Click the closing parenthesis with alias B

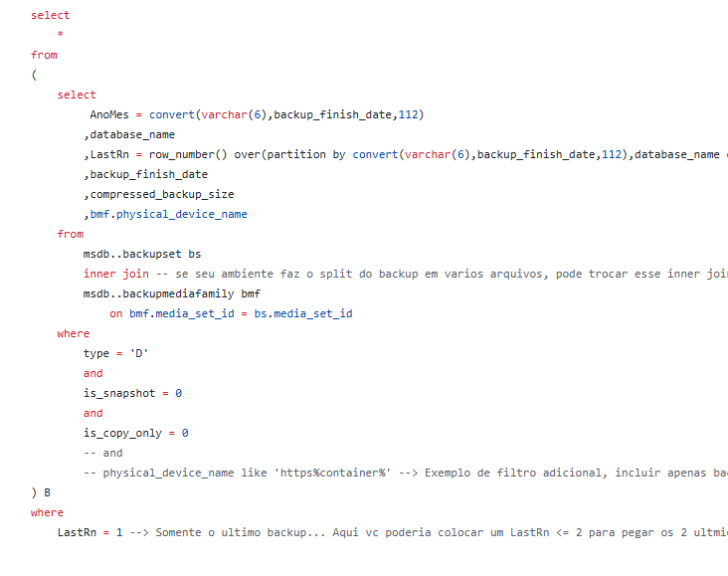(41, 493)
